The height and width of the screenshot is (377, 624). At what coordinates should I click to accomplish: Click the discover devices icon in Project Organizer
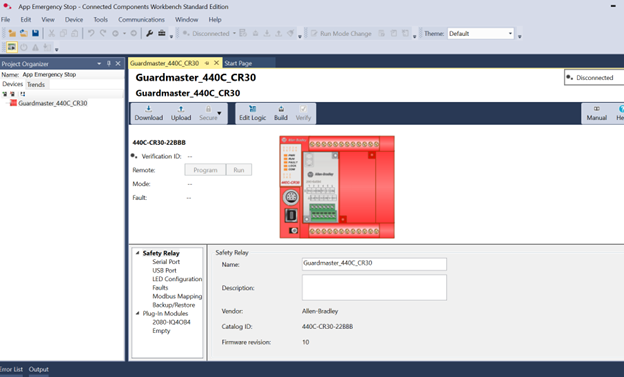(23, 94)
